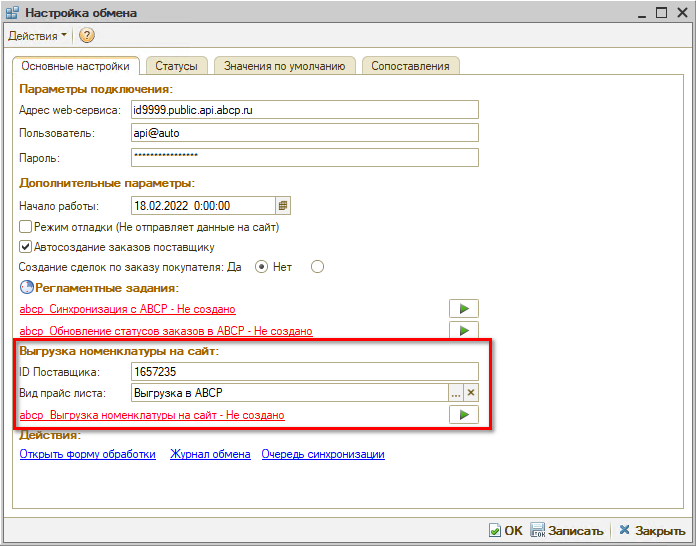Image resolution: width=696 pixels, height=546 pixels.
Task: Open the Сопоставления tab
Action: coord(410,66)
